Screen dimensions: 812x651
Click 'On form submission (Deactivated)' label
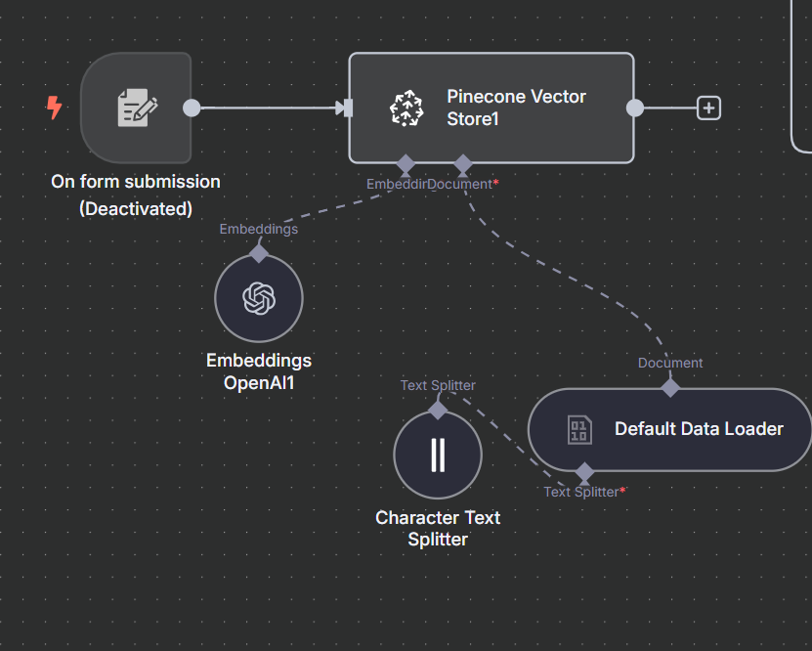136,195
